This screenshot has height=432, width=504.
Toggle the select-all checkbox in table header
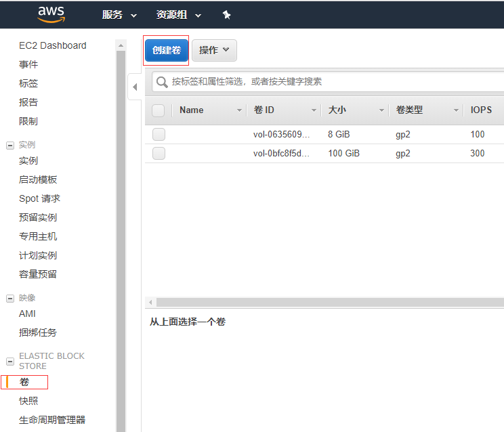click(x=159, y=110)
